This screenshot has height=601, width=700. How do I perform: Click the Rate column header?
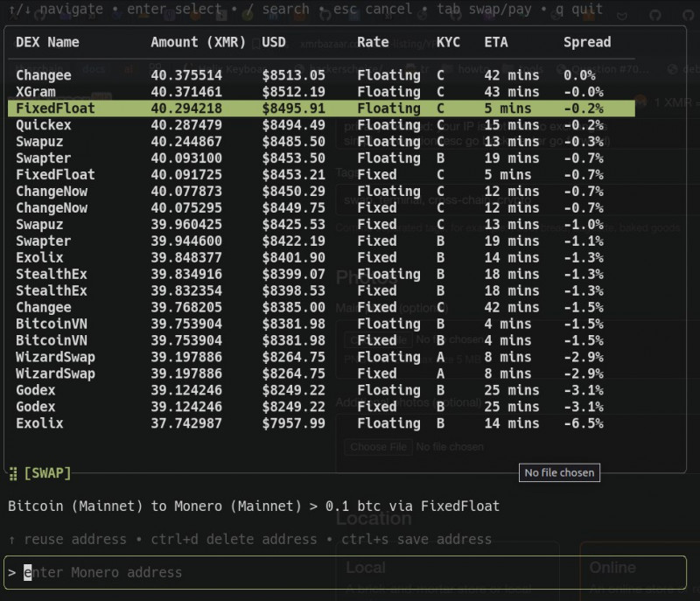373,42
